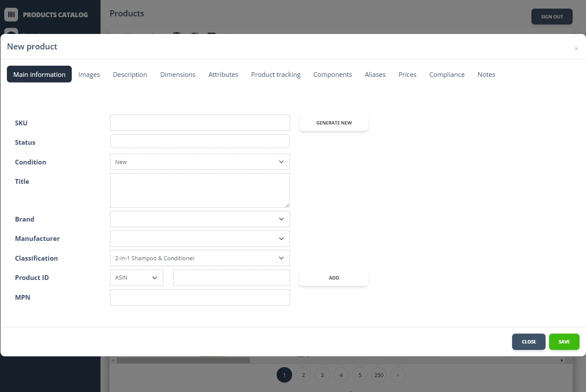Go to the Product tracking tab
Screen dimensions: 586x392
tap(276, 74)
